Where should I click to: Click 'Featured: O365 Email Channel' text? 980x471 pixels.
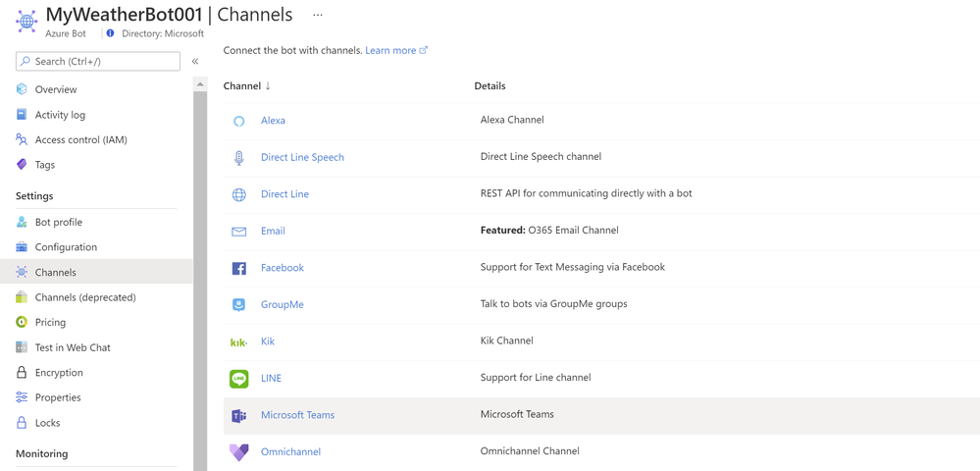549,231
